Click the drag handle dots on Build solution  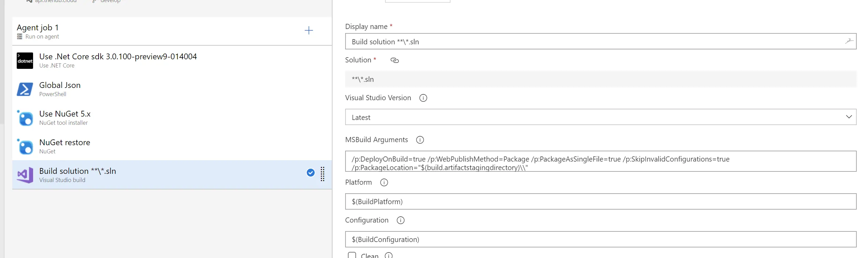point(322,174)
